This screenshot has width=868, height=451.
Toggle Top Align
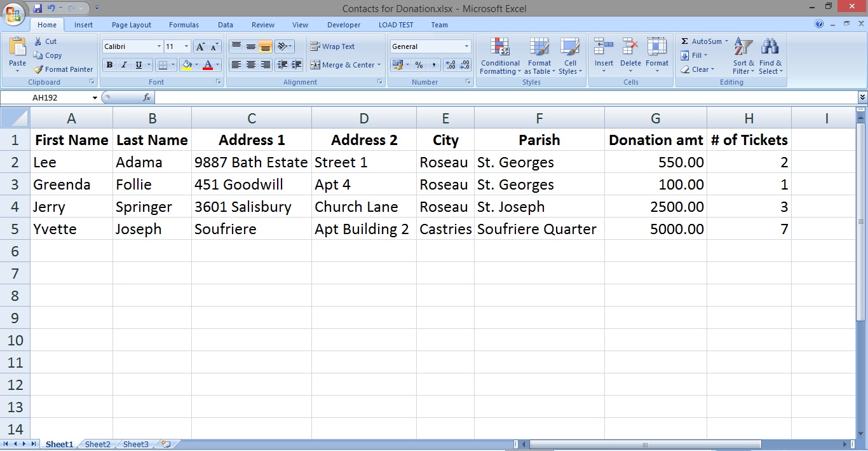[236, 46]
